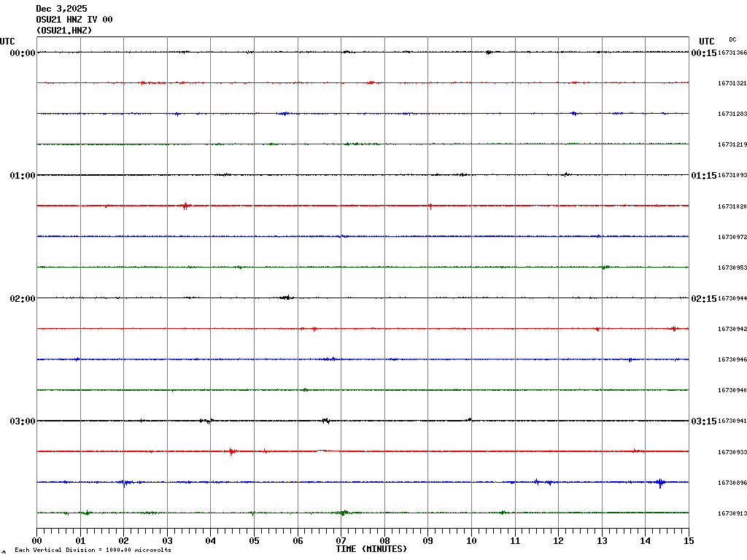Click the 01:00 UTC row label
The image size is (747, 560).
pyautogui.click(x=22, y=176)
